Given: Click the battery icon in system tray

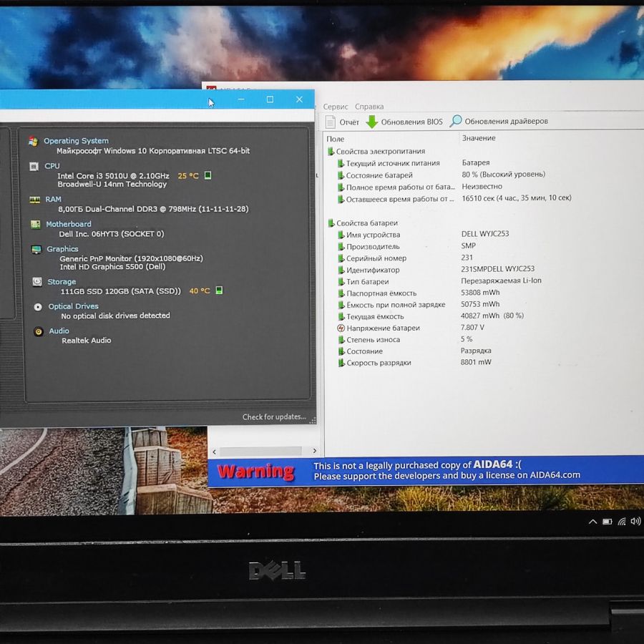Looking at the screenshot, I should (607, 522).
